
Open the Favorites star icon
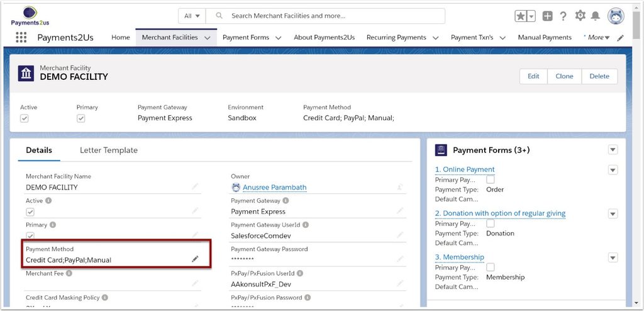[520, 16]
